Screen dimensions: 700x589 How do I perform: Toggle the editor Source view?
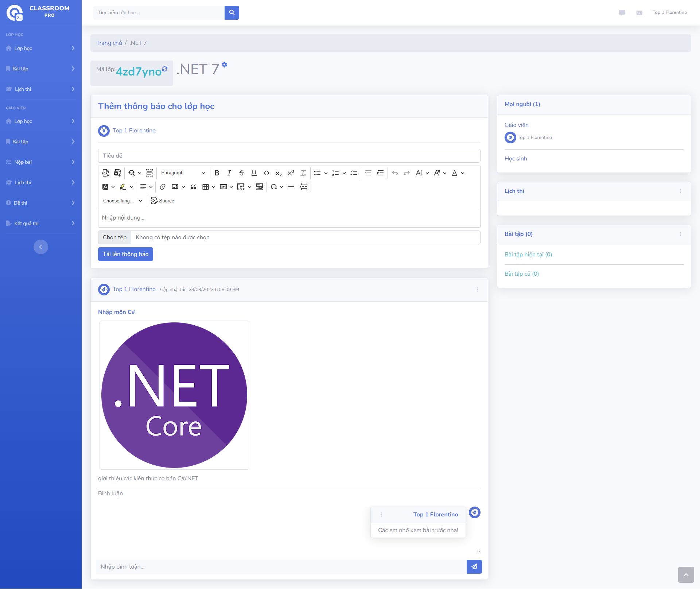click(x=162, y=201)
